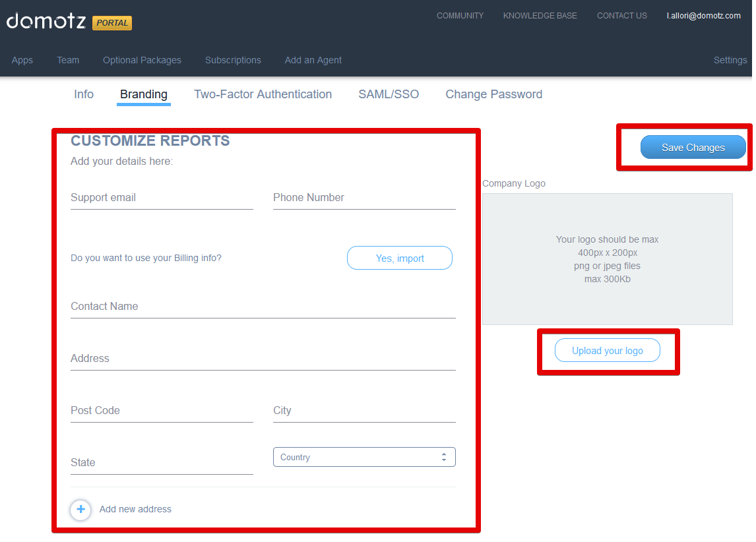Switch to the Two-Factor Authentication tab
This screenshot has width=756, height=542.
pyautogui.click(x=263, y=94)
